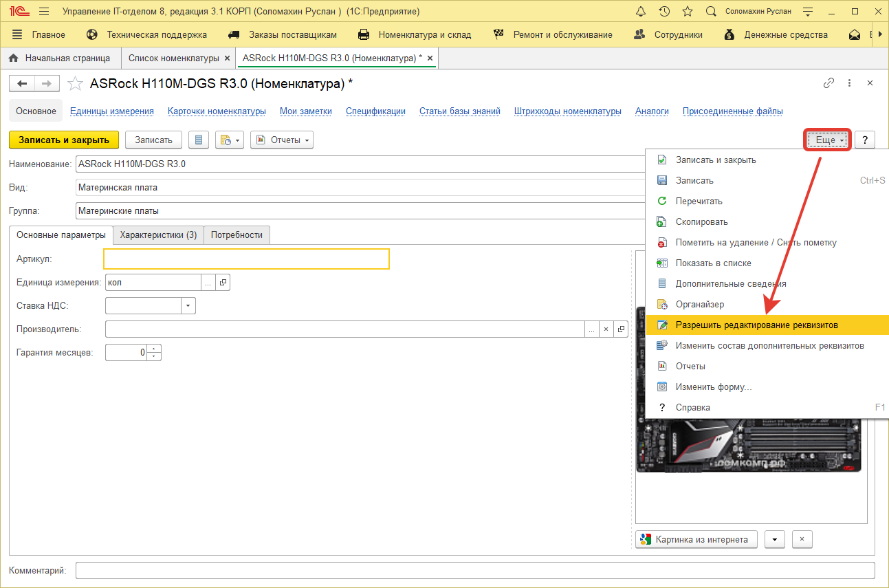Switch to the Список номенклатуры tab
Image resolution: width=889 pixels, height=588 pixels.
tap(174, 58)
